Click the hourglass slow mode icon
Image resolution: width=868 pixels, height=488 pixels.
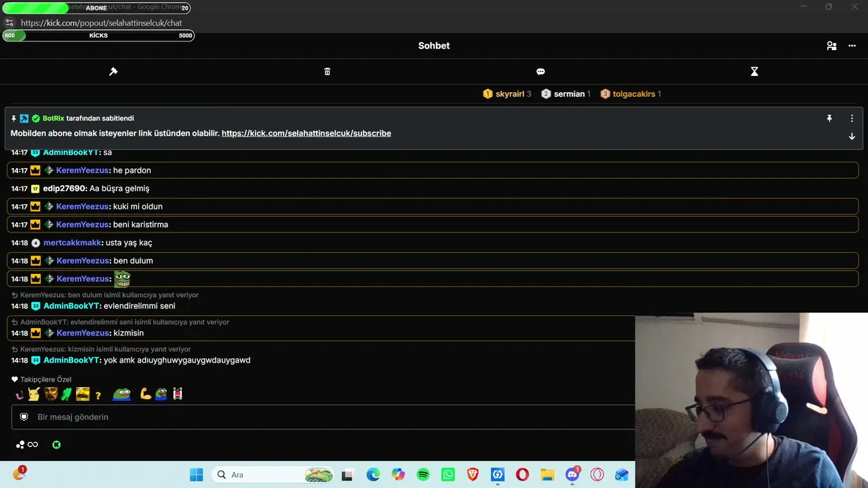tap(754, 71)
